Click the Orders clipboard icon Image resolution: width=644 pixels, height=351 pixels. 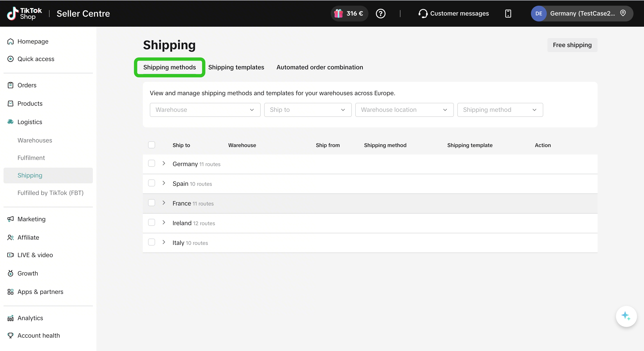[11, 85]
